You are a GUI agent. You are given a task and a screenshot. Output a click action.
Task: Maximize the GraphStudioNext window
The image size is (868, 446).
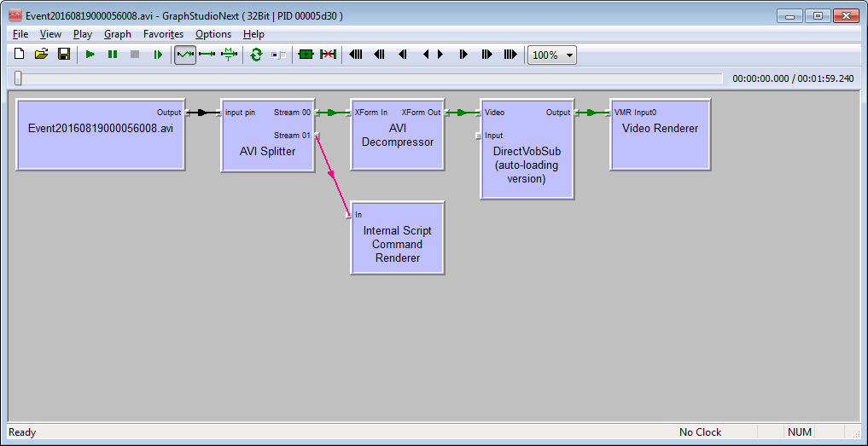pyautogui.click(x=817, y=16)
